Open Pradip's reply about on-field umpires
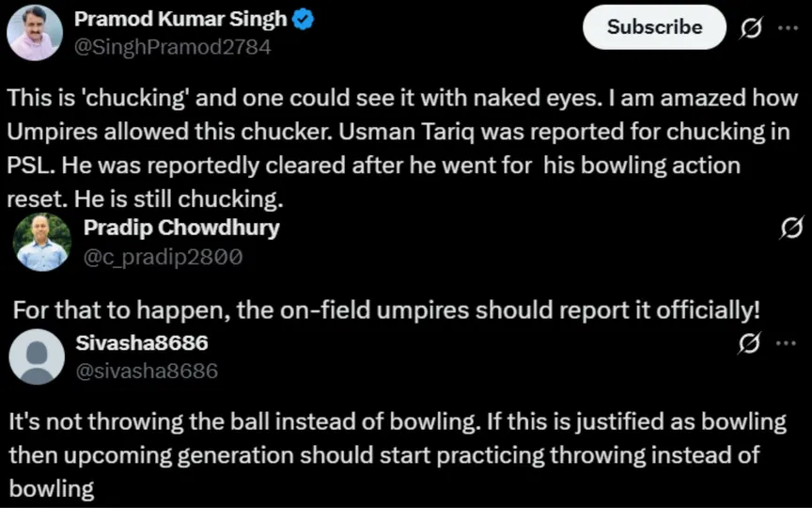Screen dimensions: 812x508 385,310
